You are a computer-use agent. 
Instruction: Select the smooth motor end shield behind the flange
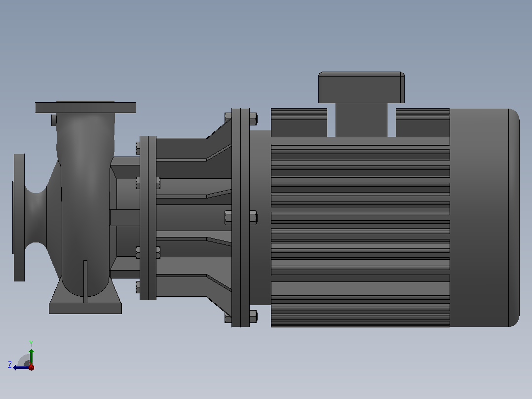click(260, 218)
